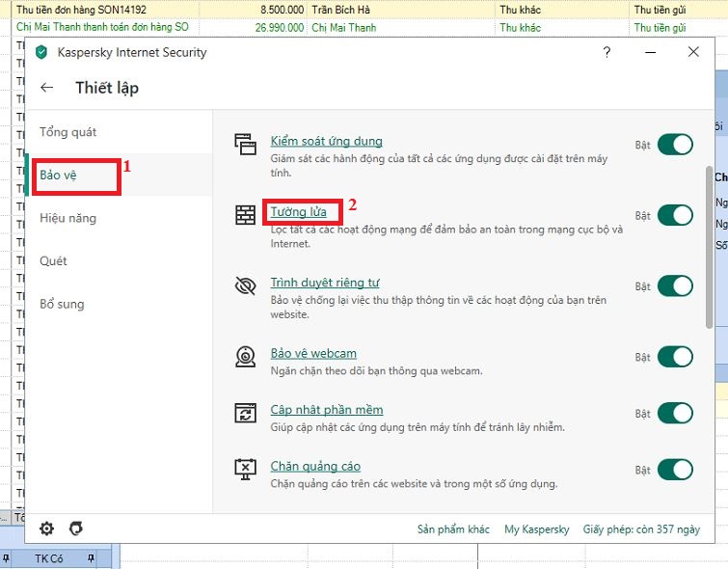Click the Private Browsing crossed-eye icon
This screenshot has width=728, height=569.
coord(245,285)
